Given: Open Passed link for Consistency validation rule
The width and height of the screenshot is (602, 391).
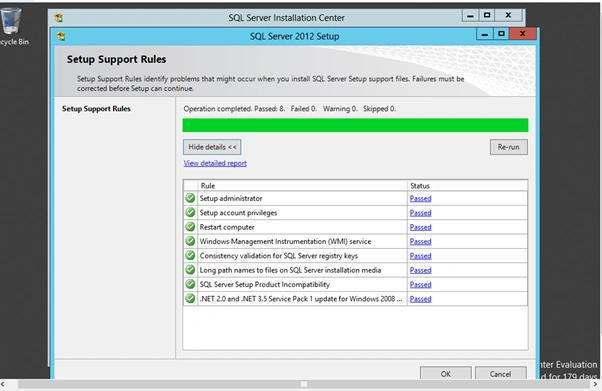Looking at the screenshot, I should pyautogui.click(x=420, y=256).
